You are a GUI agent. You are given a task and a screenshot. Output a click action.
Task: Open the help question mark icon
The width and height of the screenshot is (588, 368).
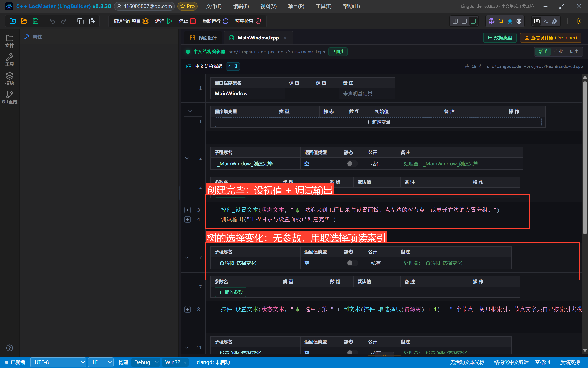tap(9, 348)
